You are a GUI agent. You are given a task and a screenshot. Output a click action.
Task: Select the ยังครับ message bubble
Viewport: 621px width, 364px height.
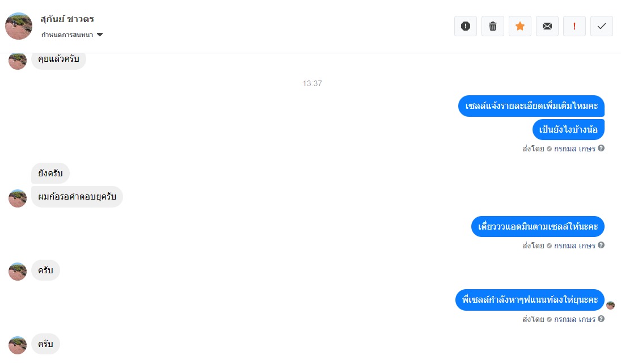tap(50, 173)
